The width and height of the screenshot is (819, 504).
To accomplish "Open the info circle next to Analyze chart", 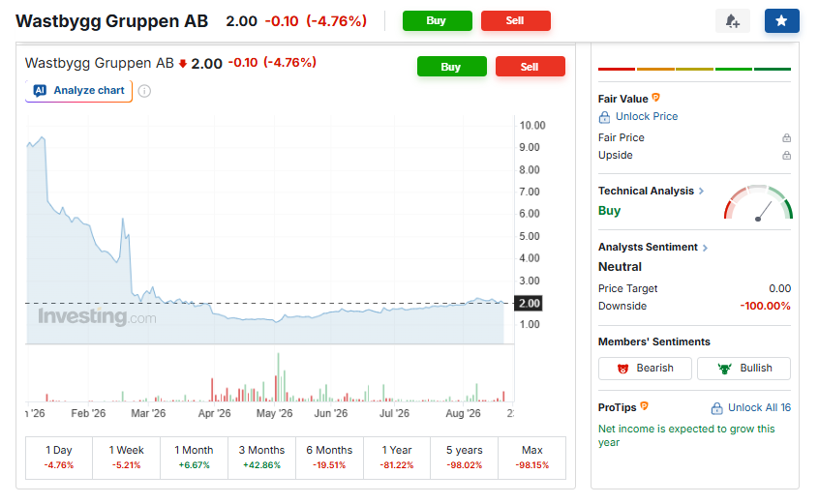I will (144, 91).
